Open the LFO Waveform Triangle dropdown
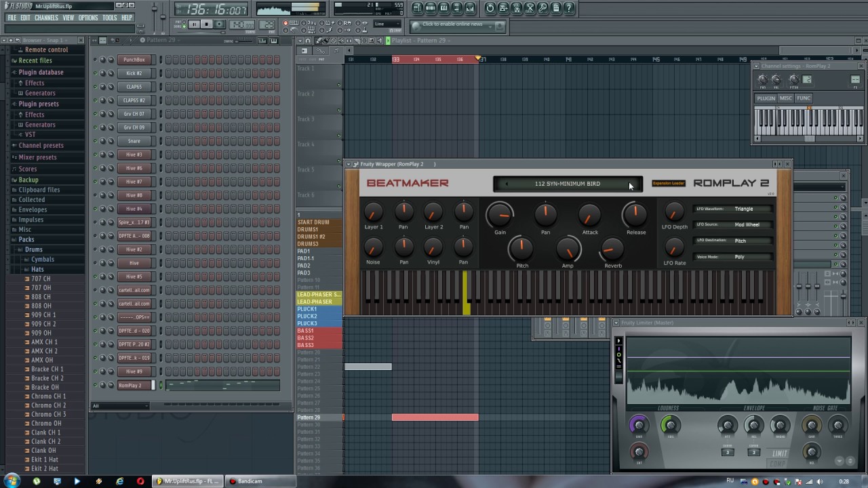Screen dimensions: 868x488 pos(732,209)
